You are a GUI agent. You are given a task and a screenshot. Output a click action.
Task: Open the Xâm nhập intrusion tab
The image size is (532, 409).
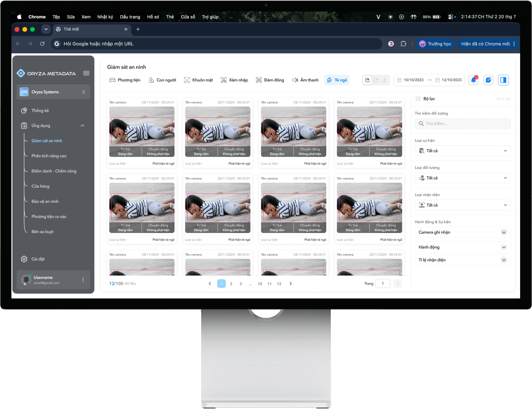(234, 80)
